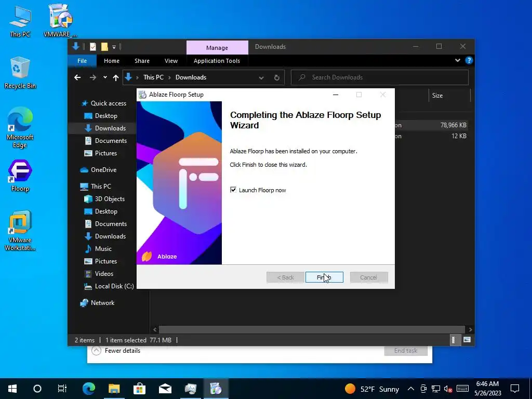Go back in Explorer navigation
Image resolution: width=532 pixels, height=399 pixels.
(x=77, y=77)
